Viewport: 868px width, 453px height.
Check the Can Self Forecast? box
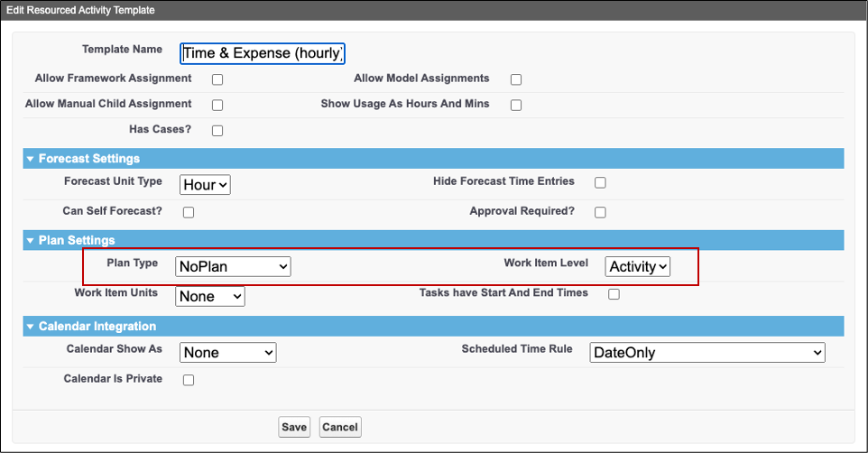point(189,212)
